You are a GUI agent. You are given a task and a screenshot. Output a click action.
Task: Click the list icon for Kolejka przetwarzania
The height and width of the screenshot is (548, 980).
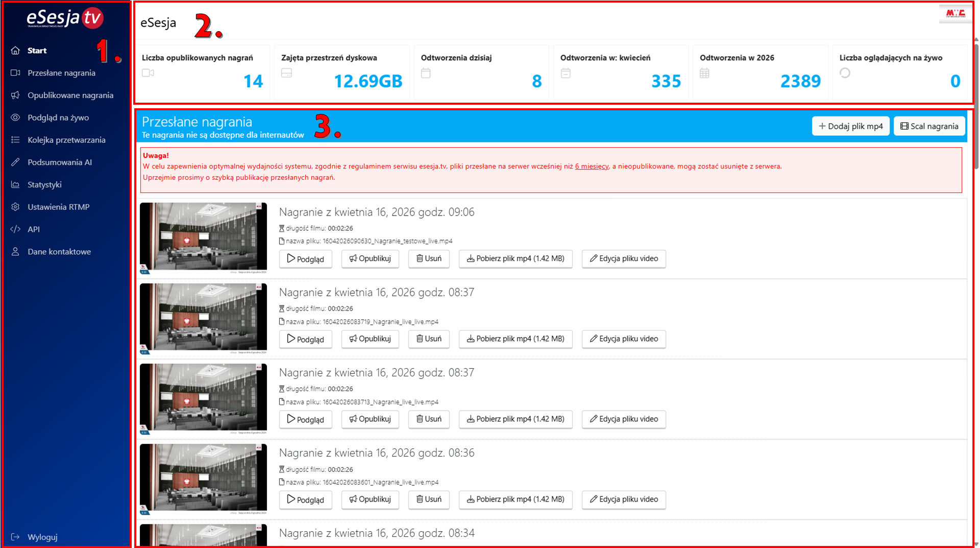[15, 140]
